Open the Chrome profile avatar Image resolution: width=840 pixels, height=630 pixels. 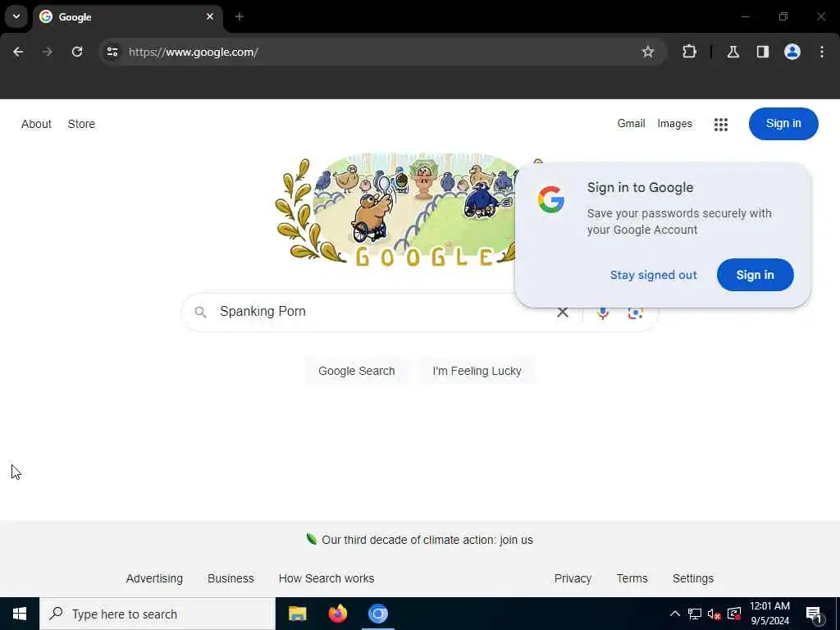pos(792,52)
